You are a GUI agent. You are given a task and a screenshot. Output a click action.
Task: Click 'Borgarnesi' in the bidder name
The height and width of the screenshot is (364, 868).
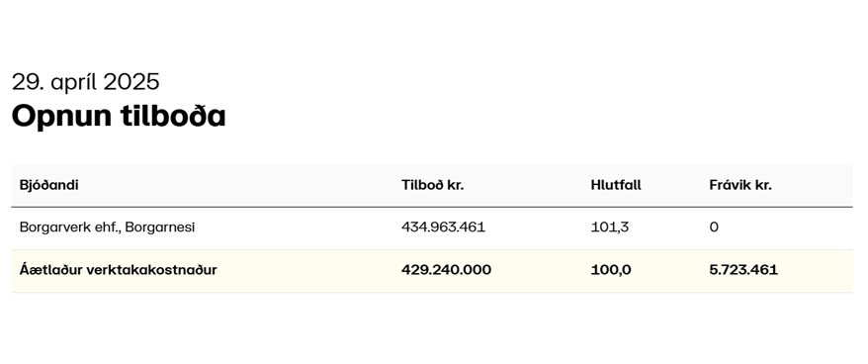[160, 227]
